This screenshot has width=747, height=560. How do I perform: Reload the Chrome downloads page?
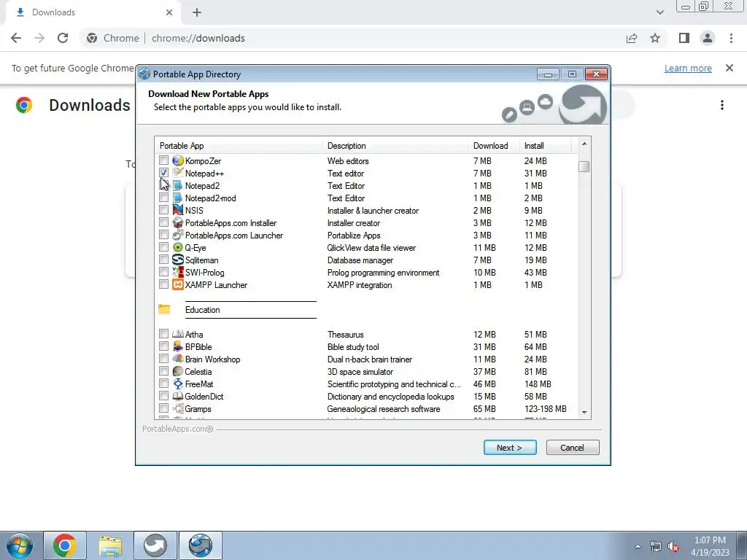63,38
